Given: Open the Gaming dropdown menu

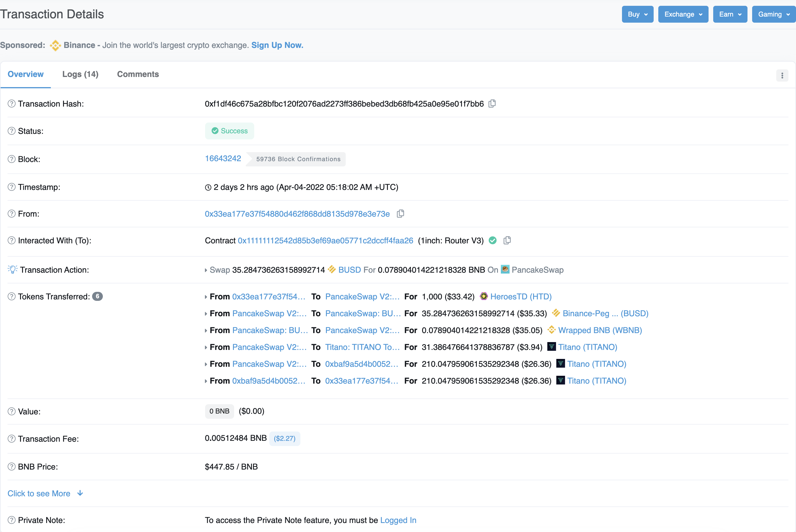Looking at the screenshot, I should pos(774,14).
